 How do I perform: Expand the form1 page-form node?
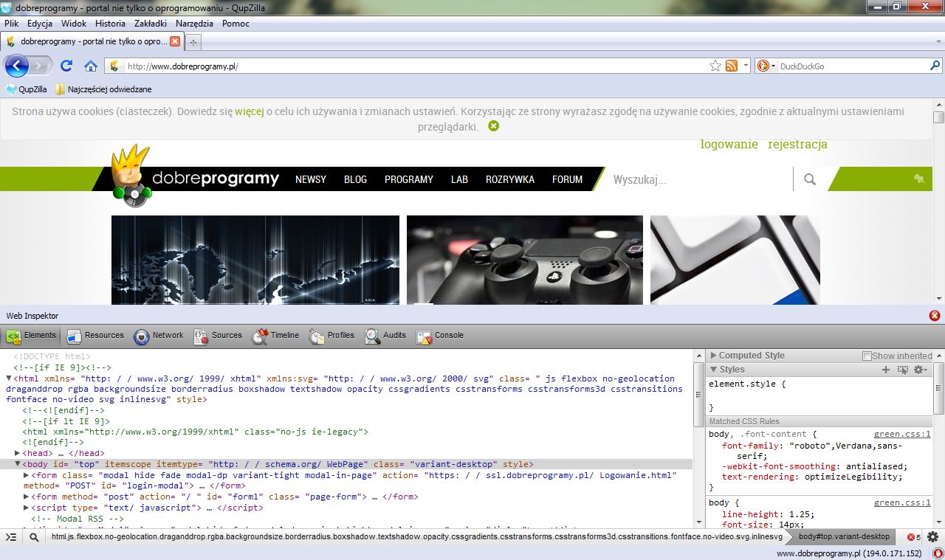point(27,497)
